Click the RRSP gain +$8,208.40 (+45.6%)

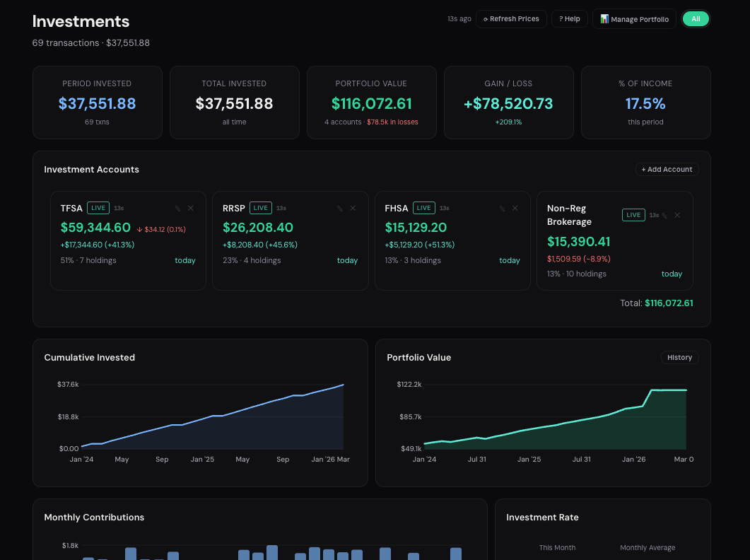(259, 245)
